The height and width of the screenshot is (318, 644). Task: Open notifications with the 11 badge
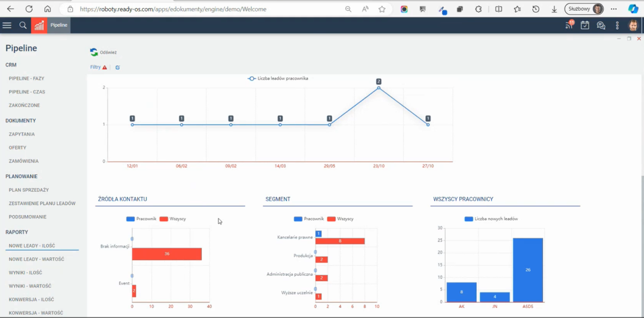569,25
